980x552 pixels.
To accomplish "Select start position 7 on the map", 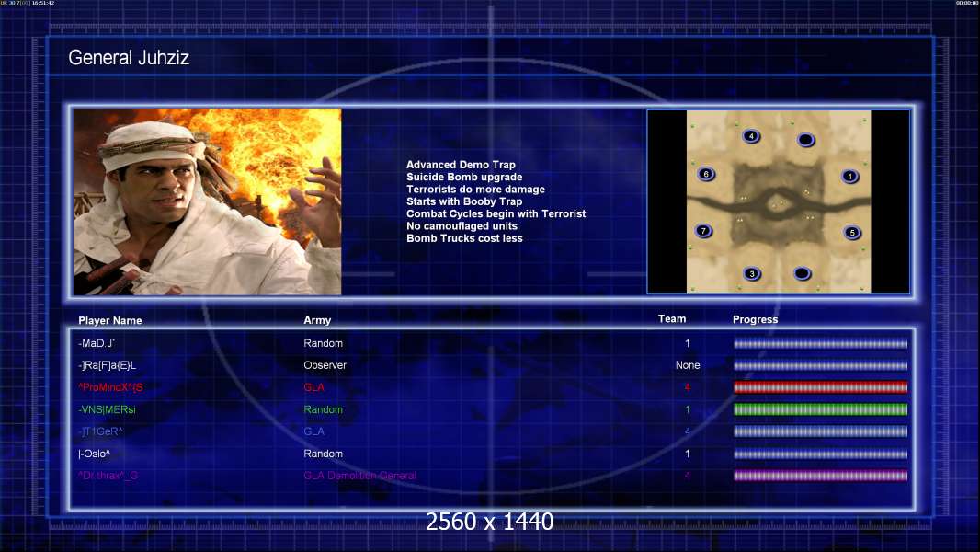I will tap(704, 231).
